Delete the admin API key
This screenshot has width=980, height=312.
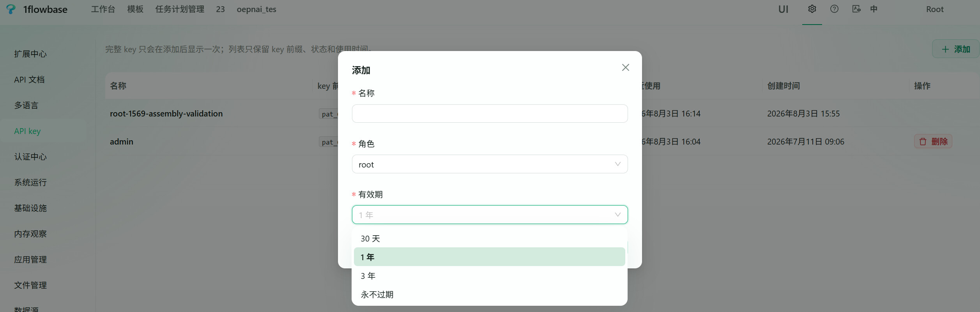(x=933, y=141)
